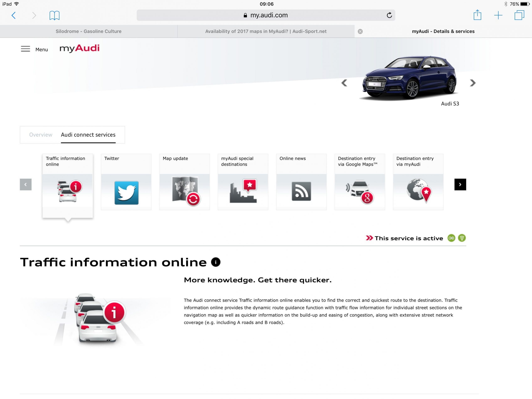Click the info icon beside Traffic heading
Screen dimensions: 532x399
point(216,262)
